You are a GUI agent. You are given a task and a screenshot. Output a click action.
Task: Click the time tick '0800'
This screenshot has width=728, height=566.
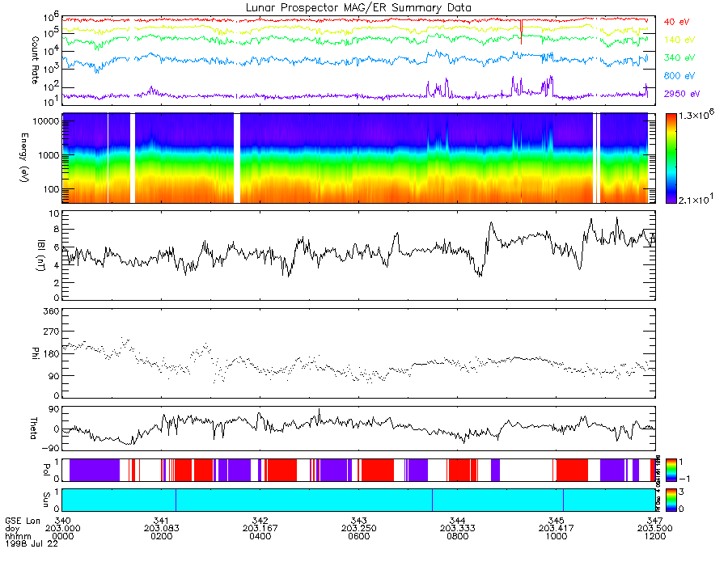[457, 536]
